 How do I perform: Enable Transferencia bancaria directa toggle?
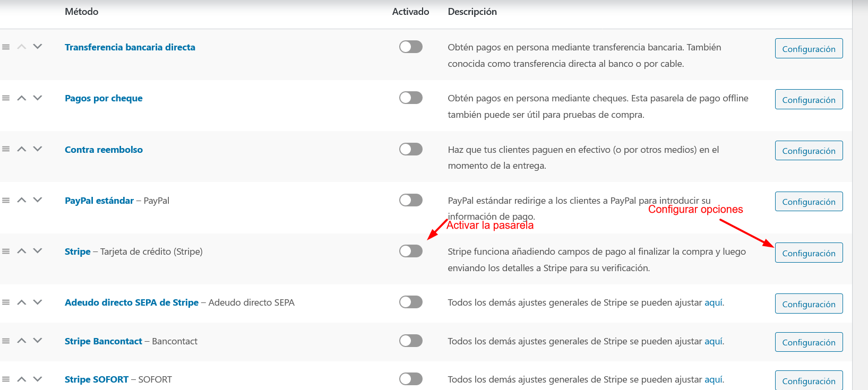[411, 47]
